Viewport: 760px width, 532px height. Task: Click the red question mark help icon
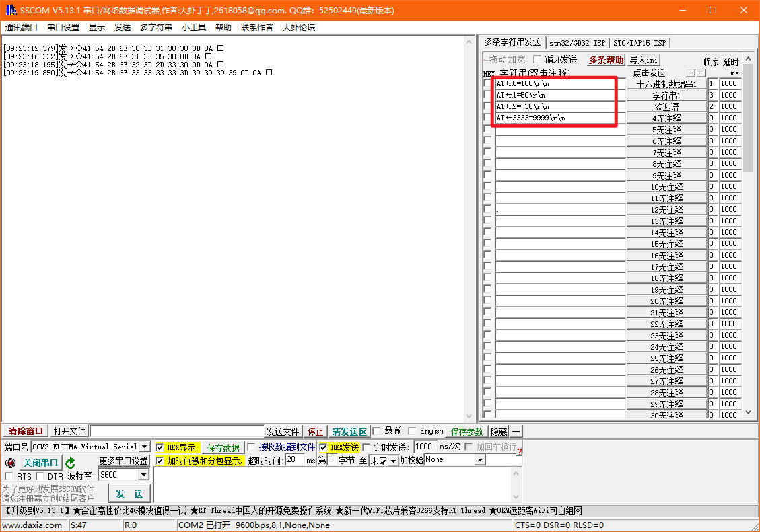[x=519, y=449]
